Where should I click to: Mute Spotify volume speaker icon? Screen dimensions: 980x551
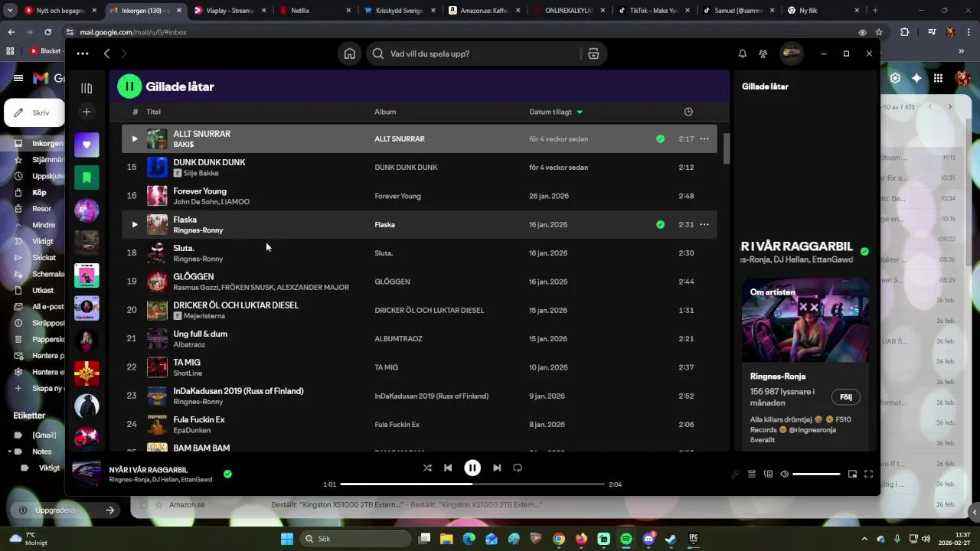click(784, 474)
